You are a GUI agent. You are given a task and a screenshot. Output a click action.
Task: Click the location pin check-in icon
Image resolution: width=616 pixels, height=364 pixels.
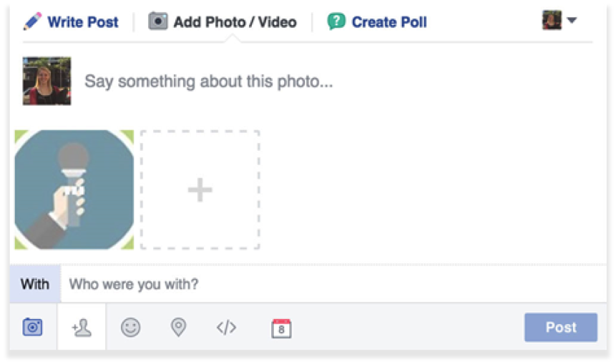(x=178, y=328)
